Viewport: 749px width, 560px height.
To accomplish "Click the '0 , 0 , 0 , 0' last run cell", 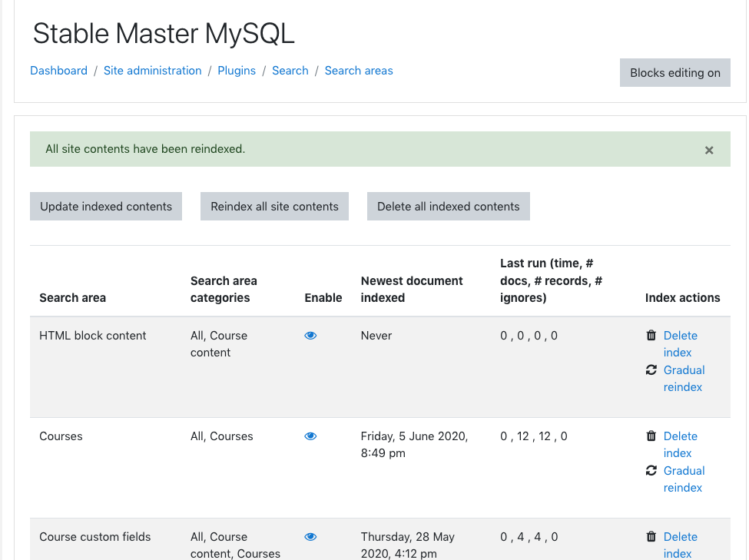I will coord(529,336).
